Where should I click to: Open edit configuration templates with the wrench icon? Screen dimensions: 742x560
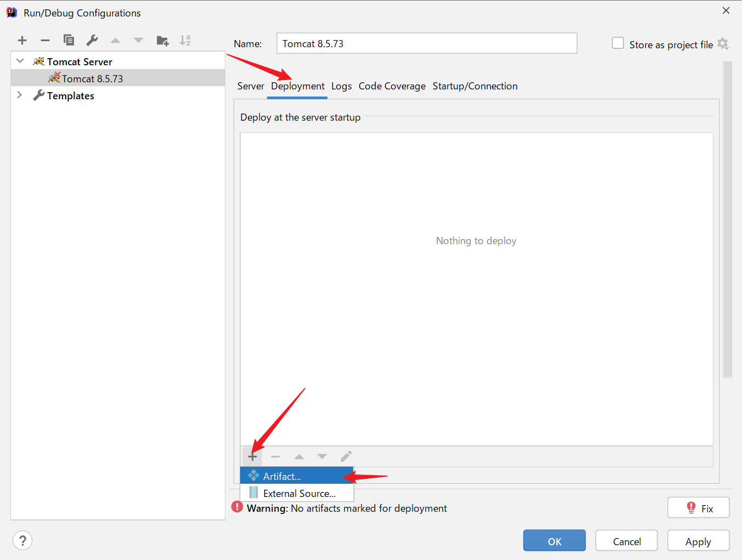click(92, 40)
